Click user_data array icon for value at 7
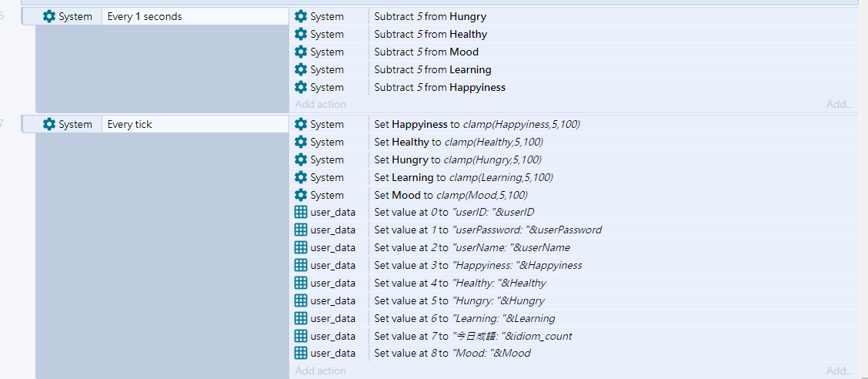The height and width of the screenshot is (379, 868). click(301, 337)
